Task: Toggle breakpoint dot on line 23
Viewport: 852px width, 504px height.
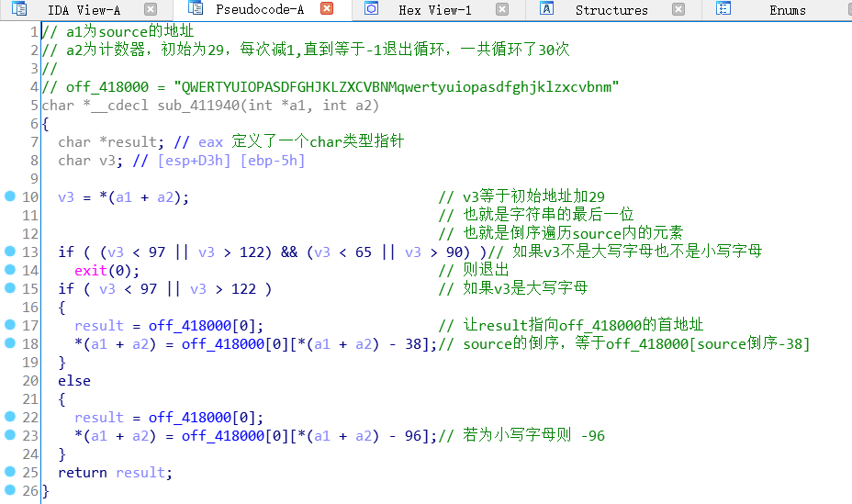Action: pos(10,434)
